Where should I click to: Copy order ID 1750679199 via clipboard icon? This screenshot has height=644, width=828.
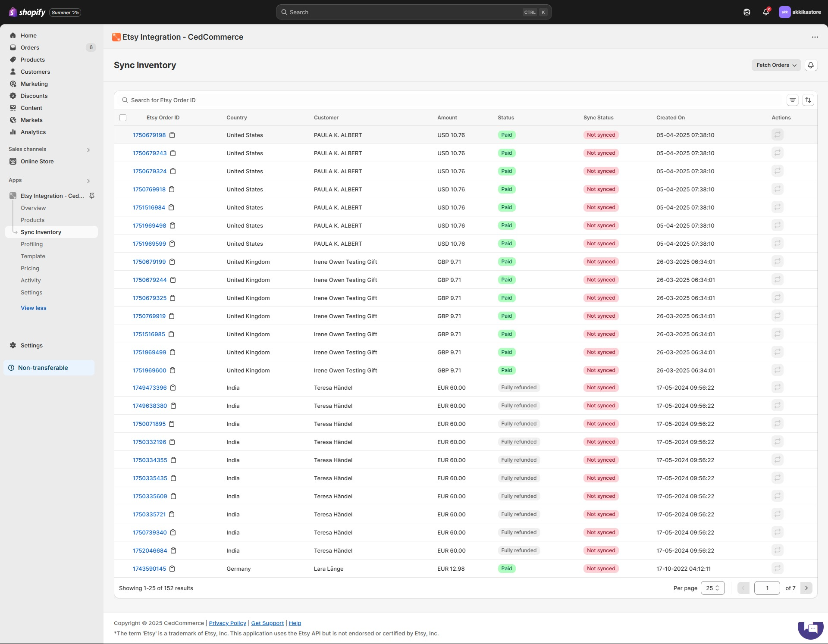click(x=172, y=262)
